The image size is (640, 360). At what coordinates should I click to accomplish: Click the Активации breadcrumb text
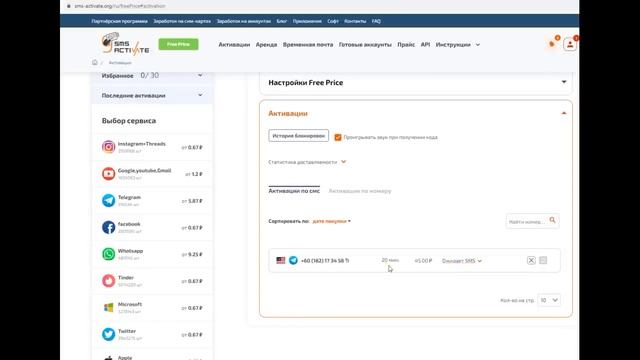(120, 63)
